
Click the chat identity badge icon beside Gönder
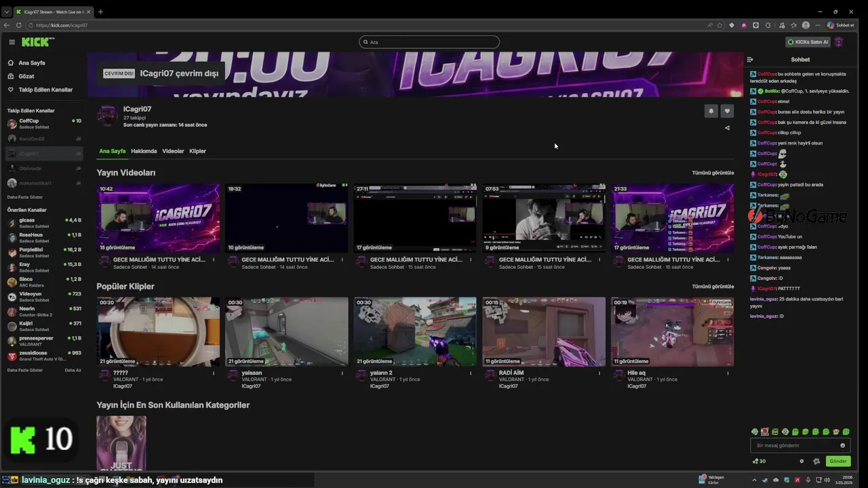coord(816,462)
